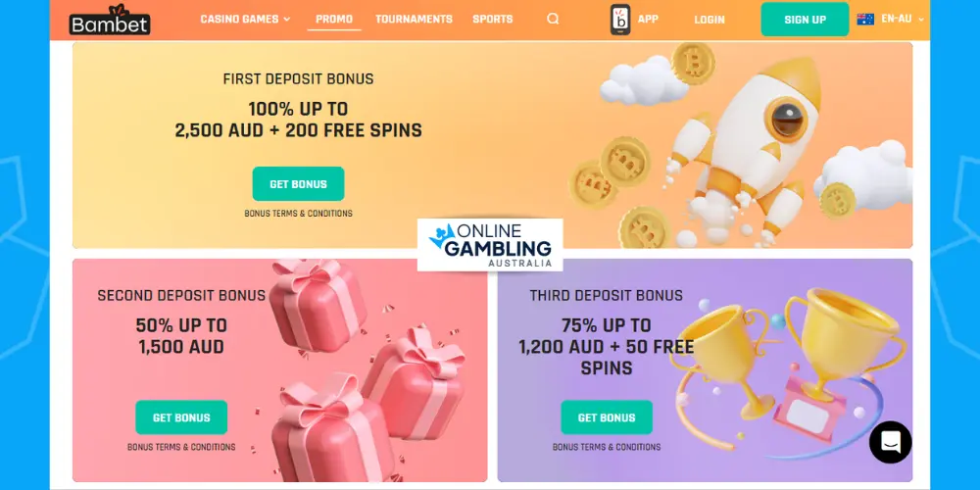Click the Online Gambling Australia logo
Screen dimensions: 980x490
[x=490, y=245]
